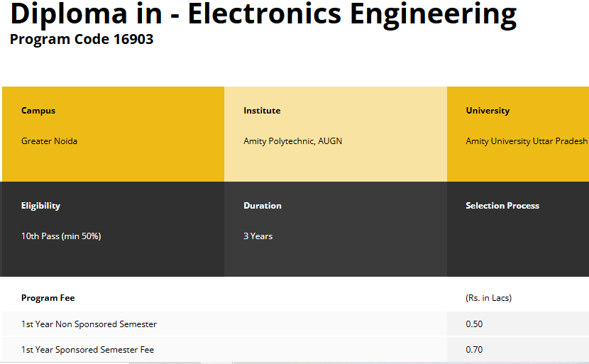This screenshot has width=589, height=364.
Task: Click the (Rs. in Lacs) column header
Action: (488, 298)
